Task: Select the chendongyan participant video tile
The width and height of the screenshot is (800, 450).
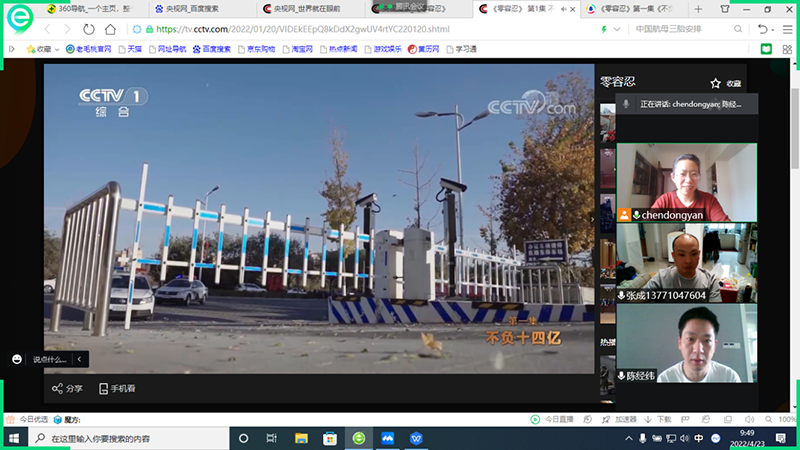Action: [x=686, y=180]
